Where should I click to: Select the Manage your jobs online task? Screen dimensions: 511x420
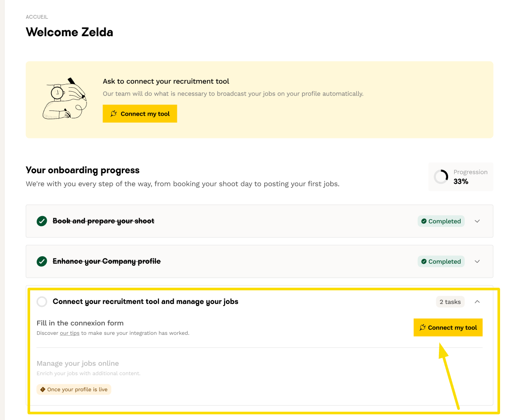tap(78, 363)
